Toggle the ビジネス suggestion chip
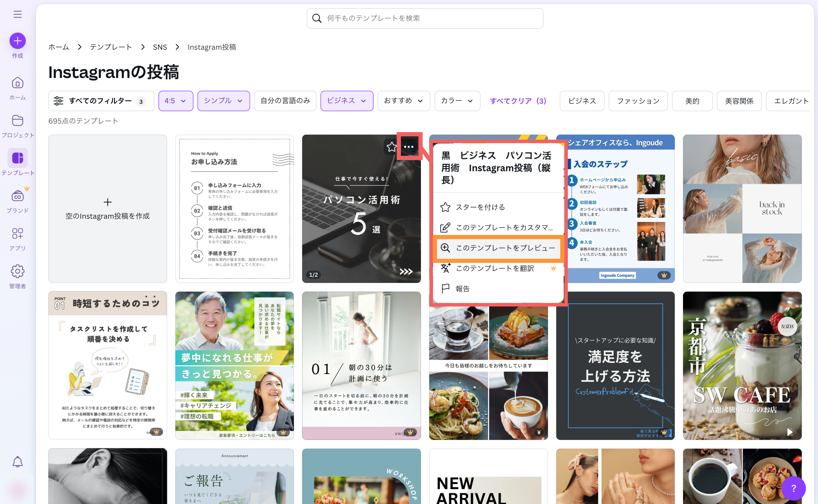Image resolution: width=818 pixels, height=504 pixels. click(582, 101)
